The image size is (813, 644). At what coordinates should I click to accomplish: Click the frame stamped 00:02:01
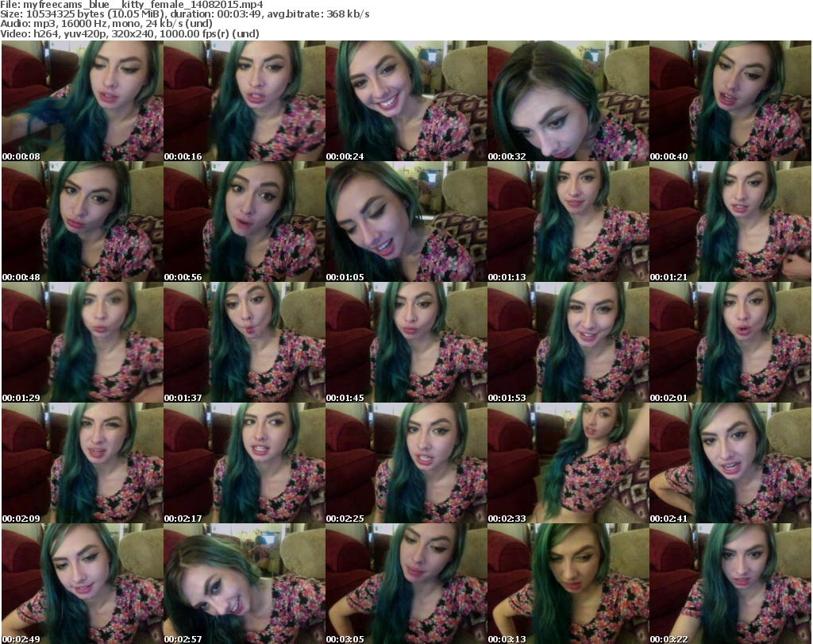point(730,342)
